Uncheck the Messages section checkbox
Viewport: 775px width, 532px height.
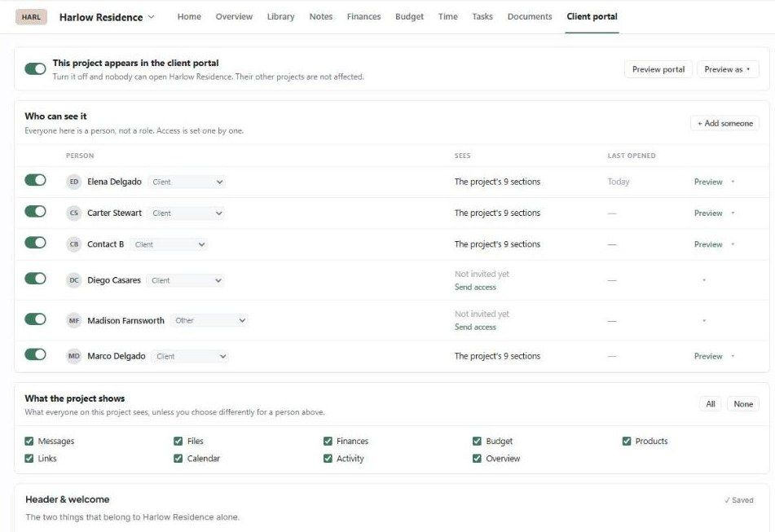(29, 441)
